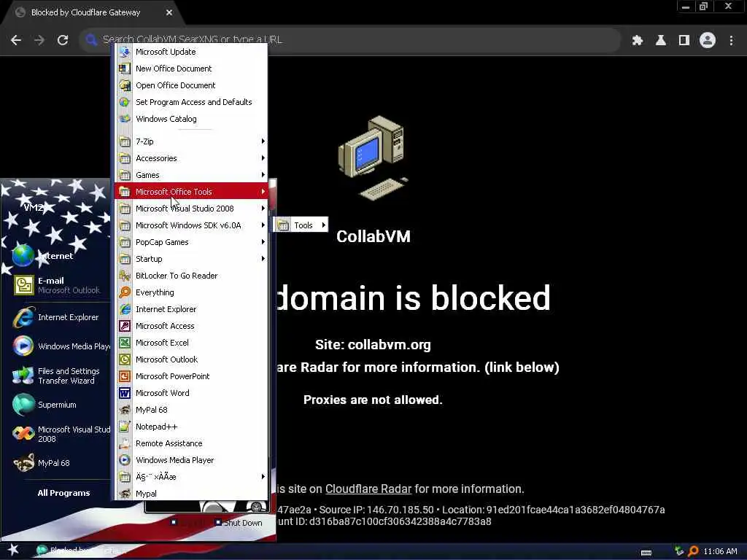This screenshot has width=747, height=560.
Task: Launch the Microsoft Excel icon
Action: (x=125, y=343)
